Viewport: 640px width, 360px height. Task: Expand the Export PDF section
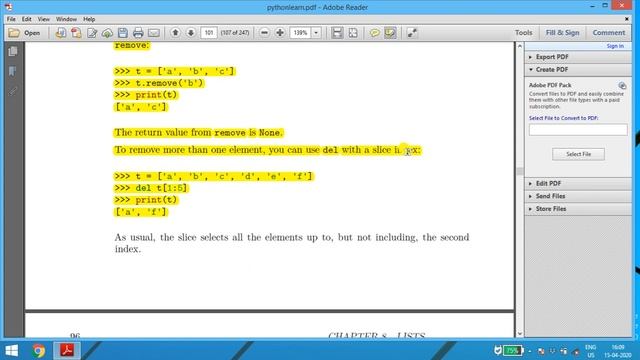pyautogui.click(x=578, y=57)
